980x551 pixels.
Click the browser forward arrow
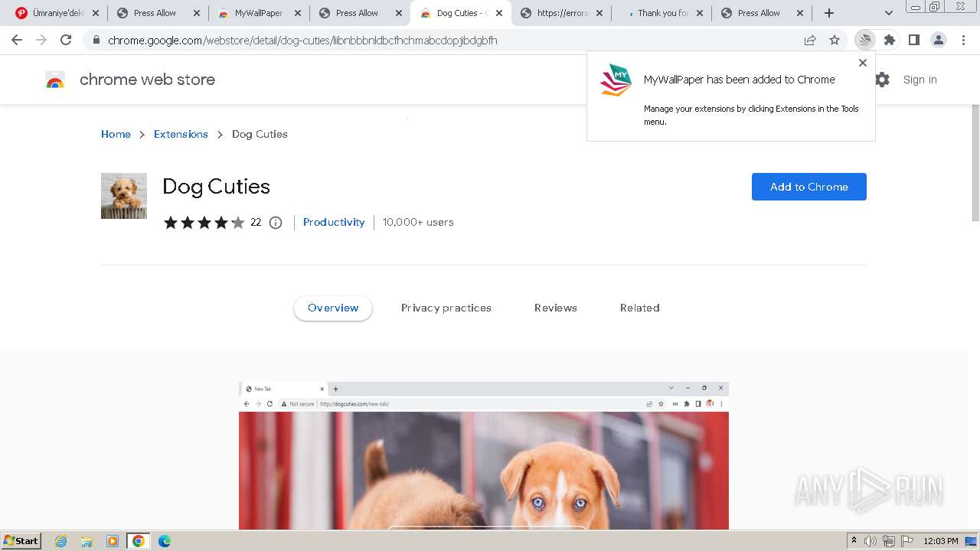(x=41, y=40)
